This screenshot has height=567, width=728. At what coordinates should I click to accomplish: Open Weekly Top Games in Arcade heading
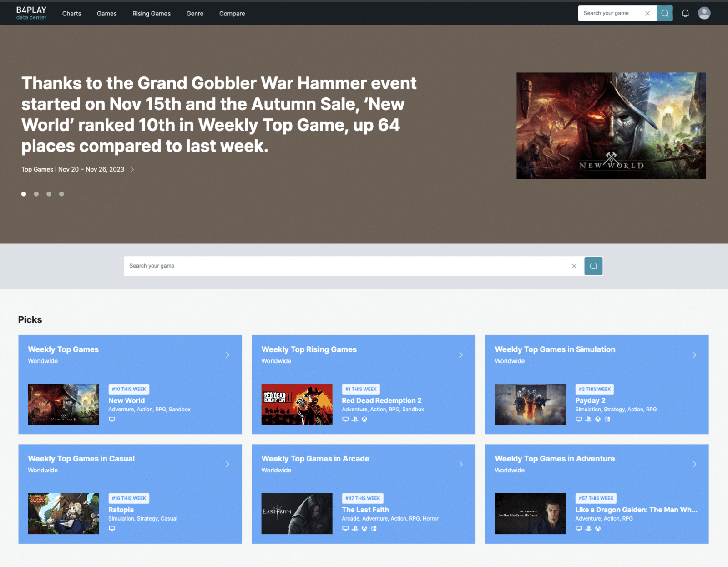pyautogui.click(x=315, y=459)
